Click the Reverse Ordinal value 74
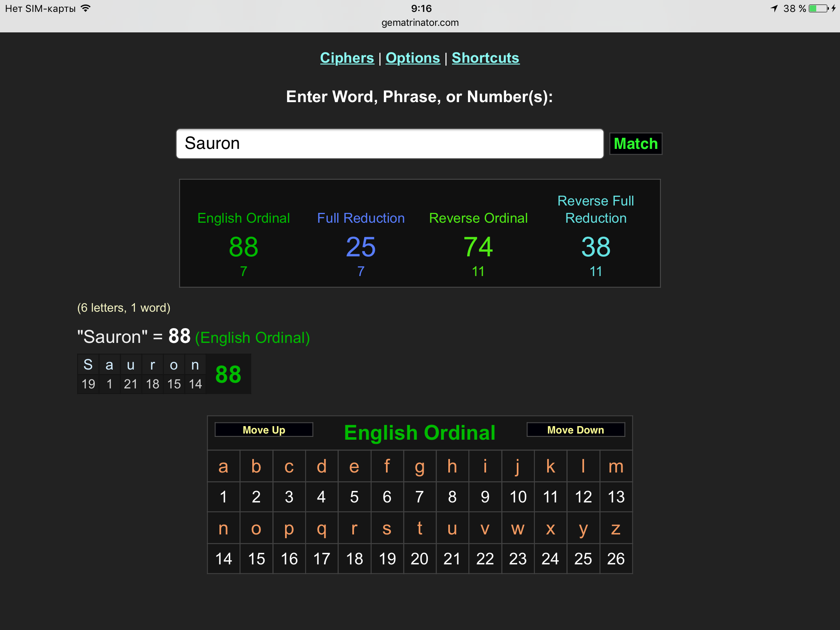Screen dimensions: 840x630 [x=478, y=247]
